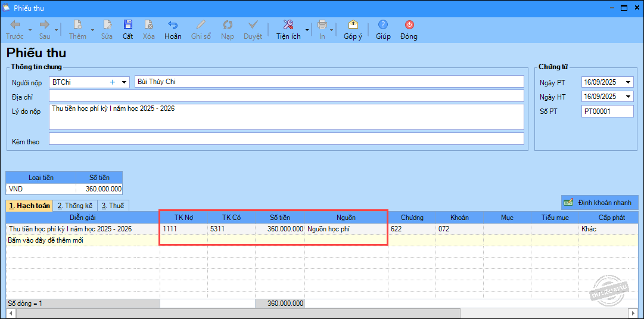Click the plus icon beside Người nộp

(112, 82)
